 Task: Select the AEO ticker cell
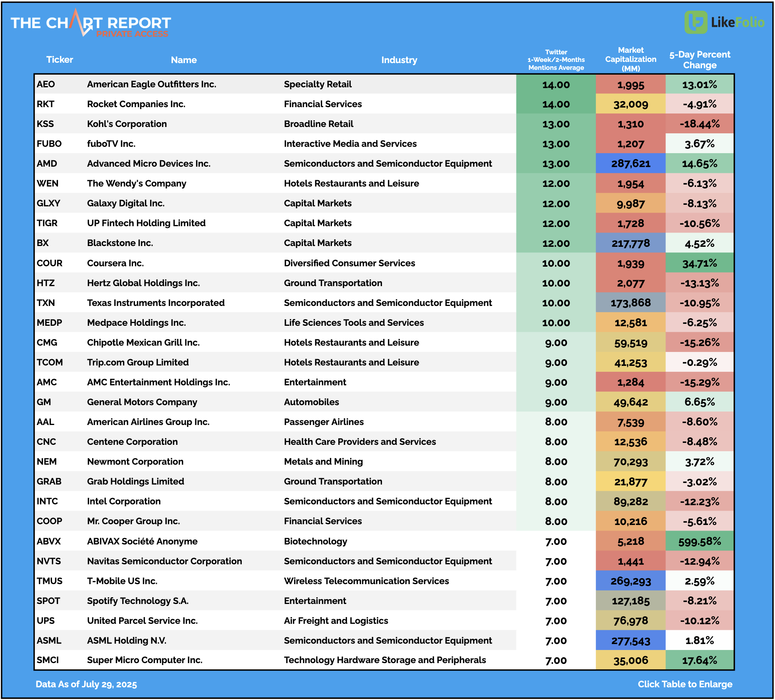46,84
